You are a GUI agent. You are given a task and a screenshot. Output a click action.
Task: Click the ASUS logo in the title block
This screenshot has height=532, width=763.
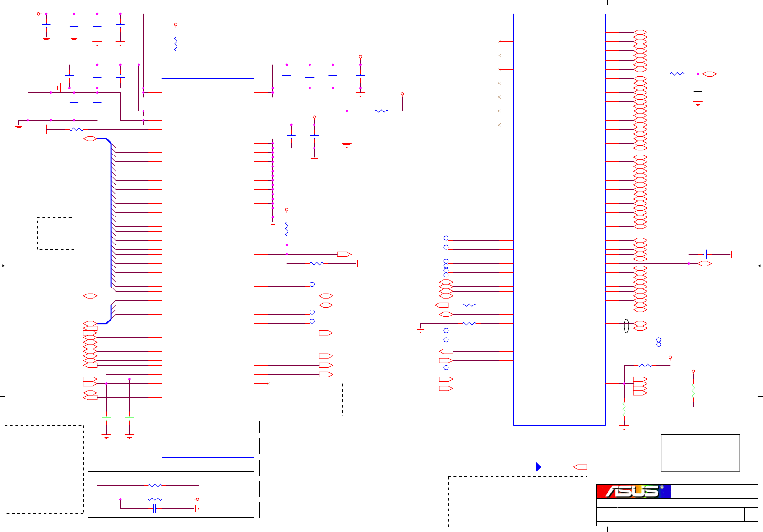(633, 491)
